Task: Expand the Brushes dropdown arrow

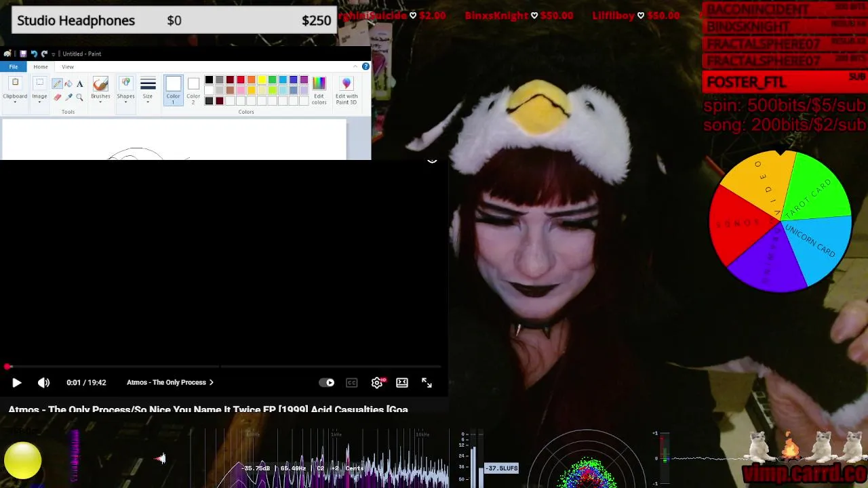Action: coord(100,102)
